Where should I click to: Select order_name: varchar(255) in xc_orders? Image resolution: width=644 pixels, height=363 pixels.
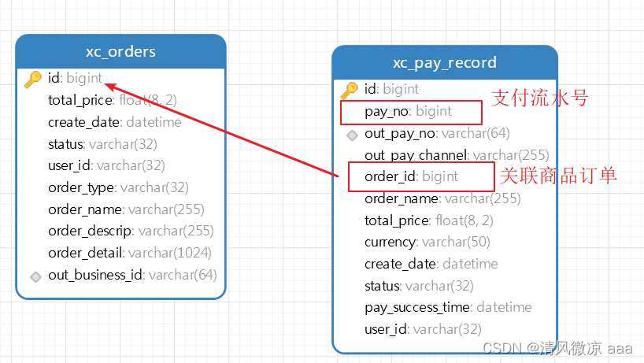click(126, 209)
